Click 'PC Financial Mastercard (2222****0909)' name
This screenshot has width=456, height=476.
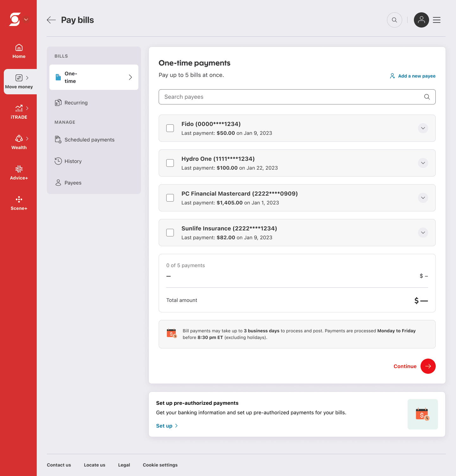click(240, 194)
